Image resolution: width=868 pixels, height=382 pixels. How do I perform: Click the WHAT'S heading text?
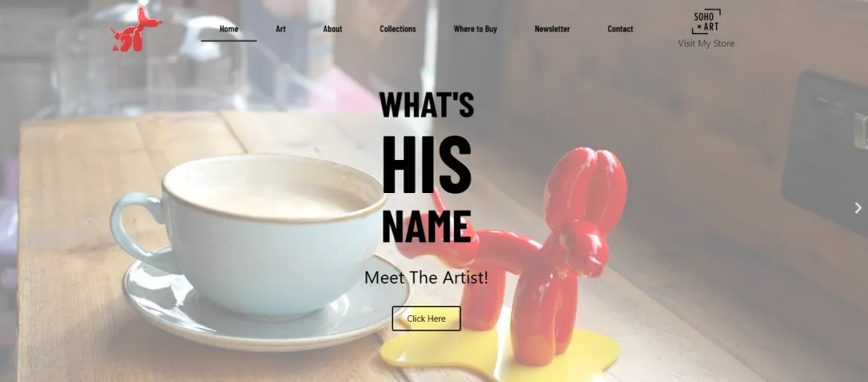point(426,105)
